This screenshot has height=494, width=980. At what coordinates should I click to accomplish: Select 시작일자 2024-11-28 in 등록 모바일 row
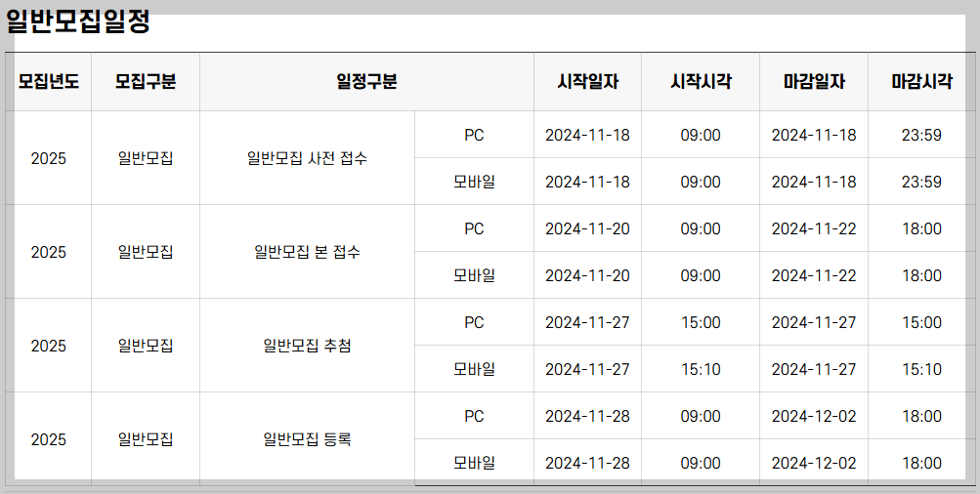point(587,463)
